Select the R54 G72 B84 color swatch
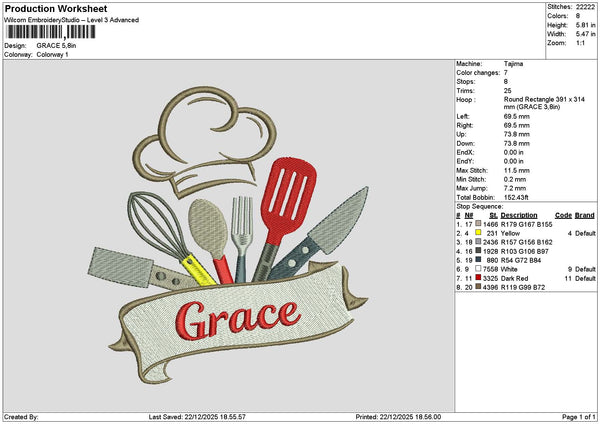This screenshot has width=600, height=424. [x=478, y=259]
